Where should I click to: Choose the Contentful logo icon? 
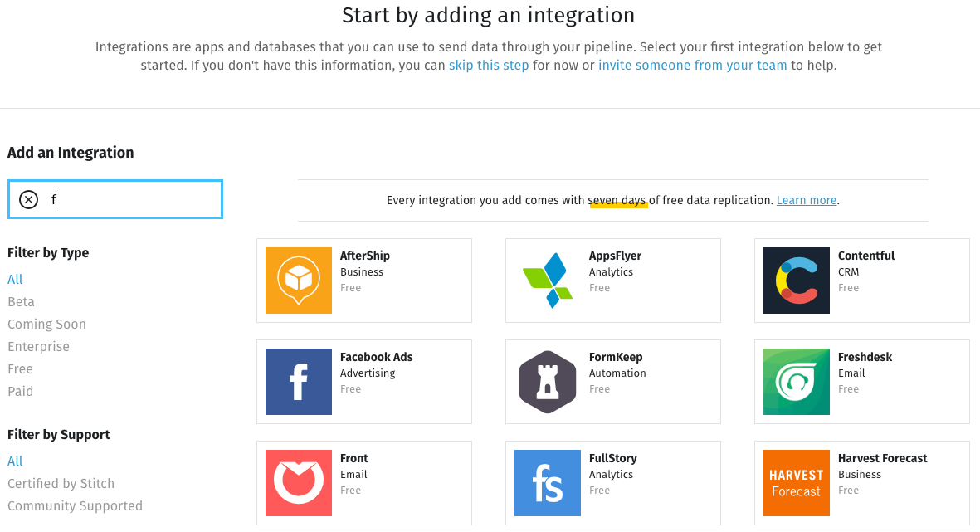click(x=797, y=280)
